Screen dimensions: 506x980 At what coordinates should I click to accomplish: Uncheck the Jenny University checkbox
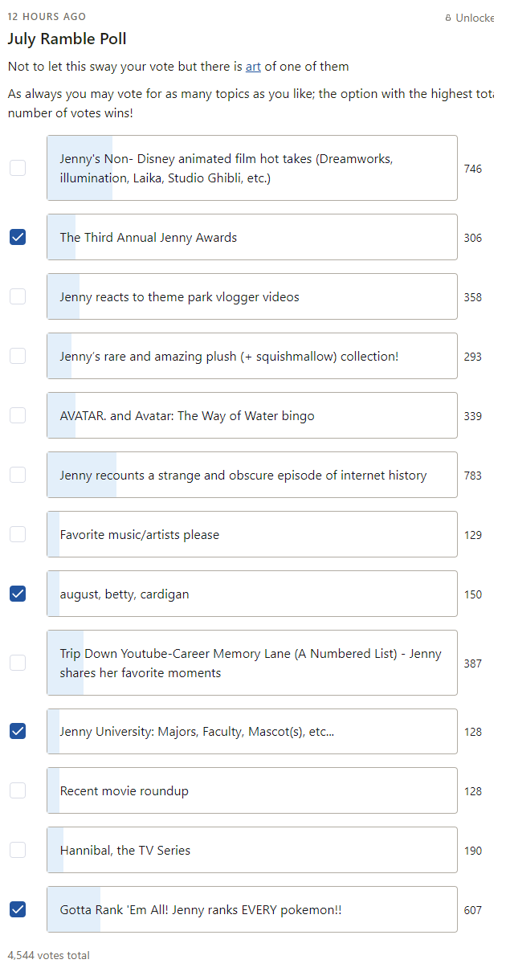[x=18, y=731]
